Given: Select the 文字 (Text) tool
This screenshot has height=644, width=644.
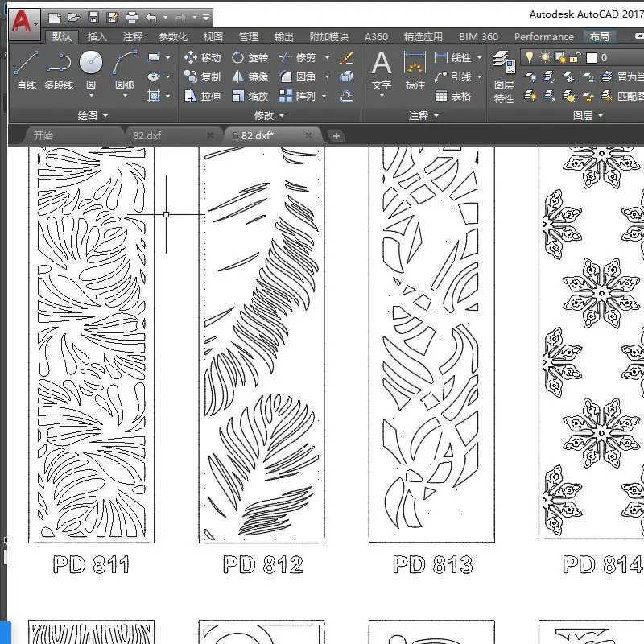Looking at the screenshot, I should click(x=382, y=71).
